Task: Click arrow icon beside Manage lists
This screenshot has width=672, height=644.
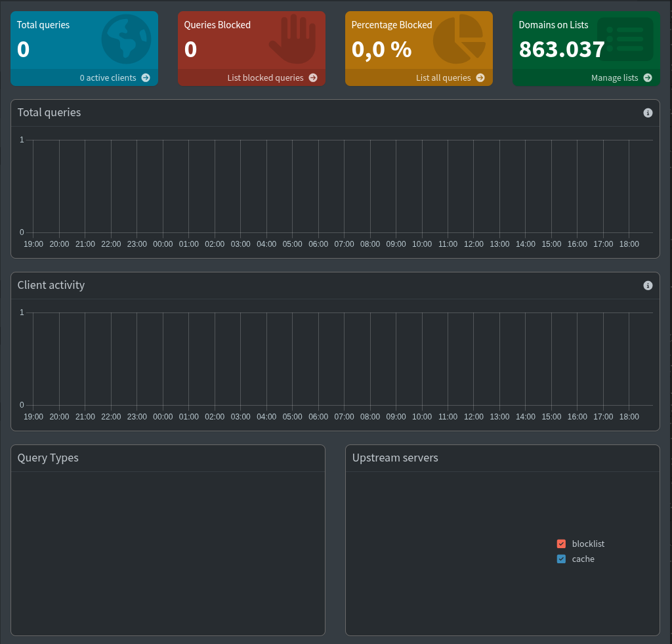Action: (648, 77)
